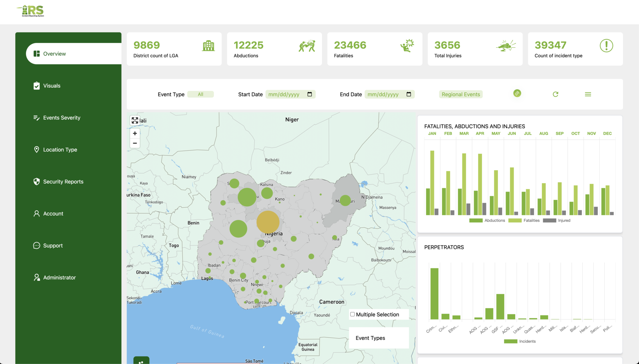
Task: Click the Fatalities legend color swatch
Action: tap(515, 221)
